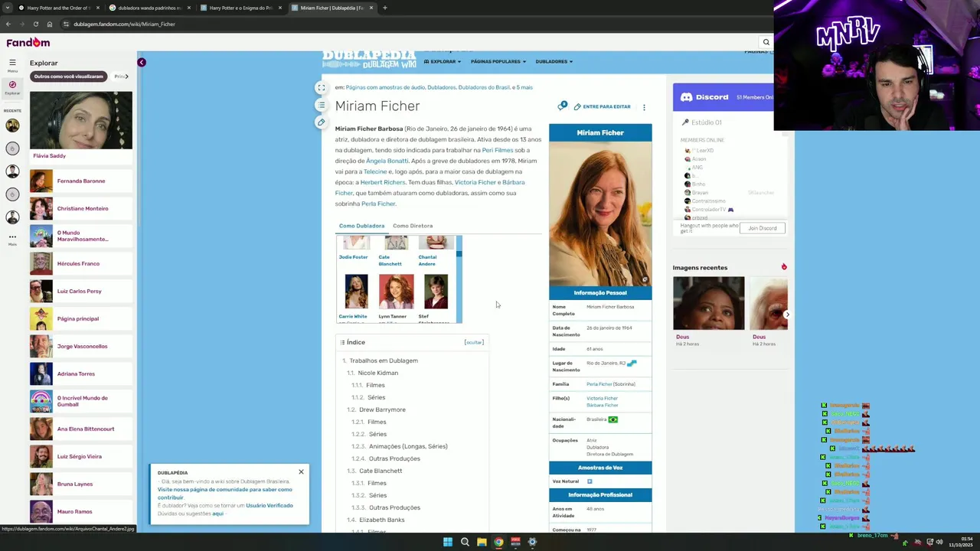
Task: Open the Peri Filmes link
Action: pyautogui.click(x=498, y=150)
